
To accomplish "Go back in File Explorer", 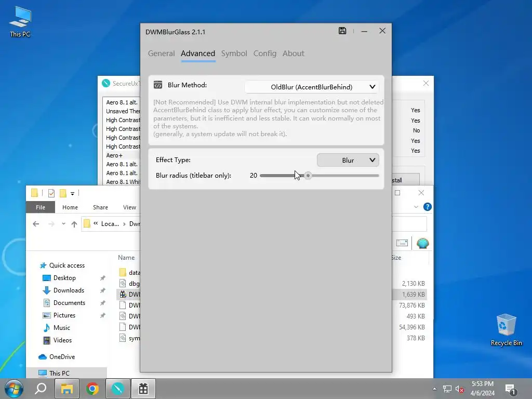I will click(x=36, y=224).
